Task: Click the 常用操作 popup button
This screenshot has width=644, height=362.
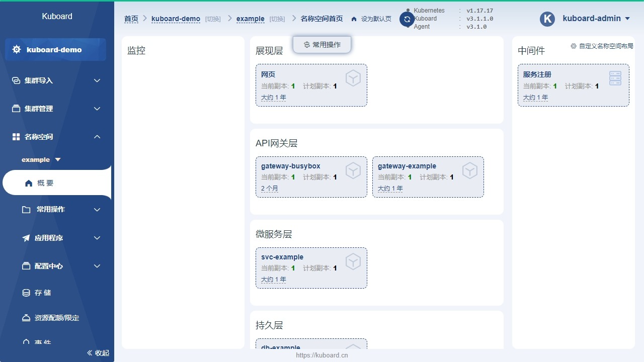Action: (x=322, y=45)
